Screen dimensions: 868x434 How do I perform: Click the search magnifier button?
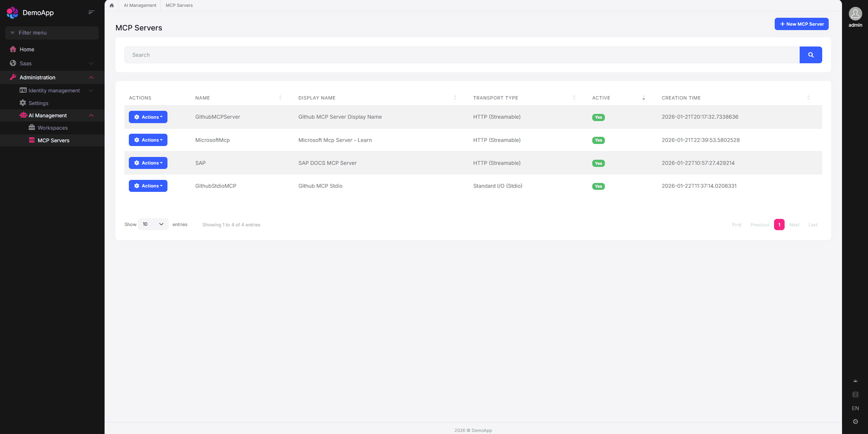(811, 55)
